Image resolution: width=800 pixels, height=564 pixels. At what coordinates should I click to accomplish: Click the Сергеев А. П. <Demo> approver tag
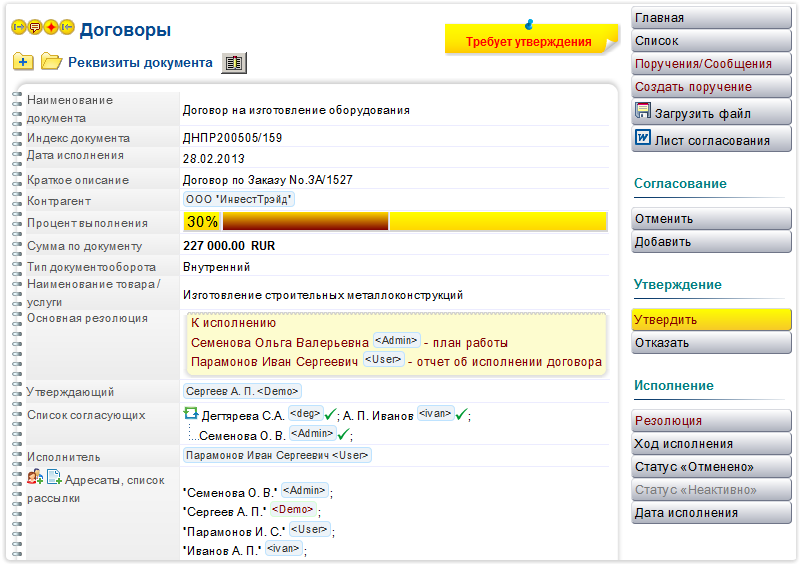[x=242, y=391]
